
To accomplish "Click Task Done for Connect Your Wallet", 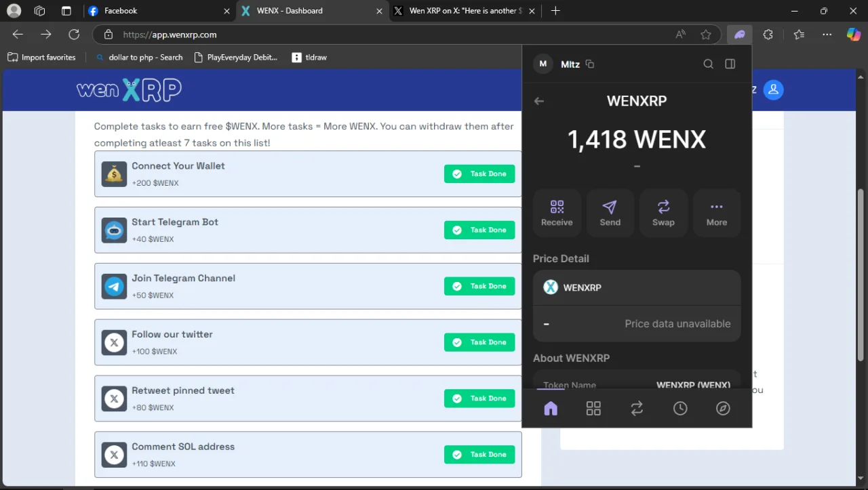I will [479, 174].
